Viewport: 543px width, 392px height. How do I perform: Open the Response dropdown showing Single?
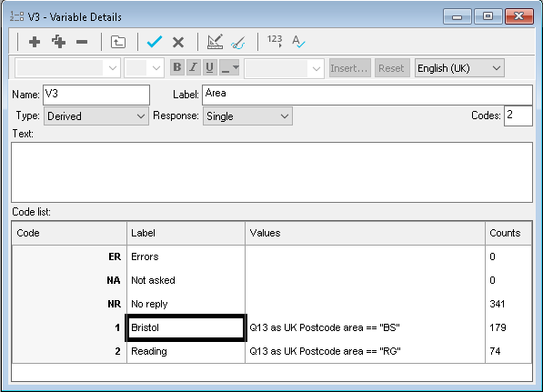(247, 116)
